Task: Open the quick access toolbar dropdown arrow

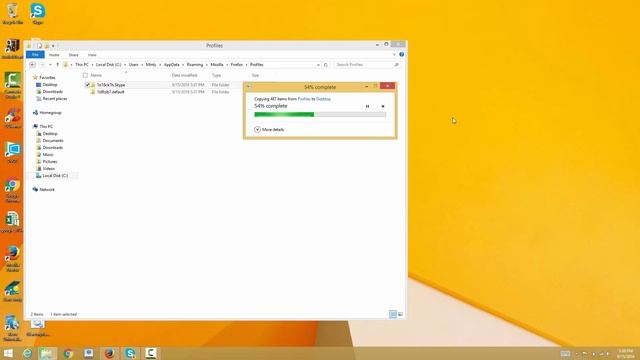Action: click(53, 46)
